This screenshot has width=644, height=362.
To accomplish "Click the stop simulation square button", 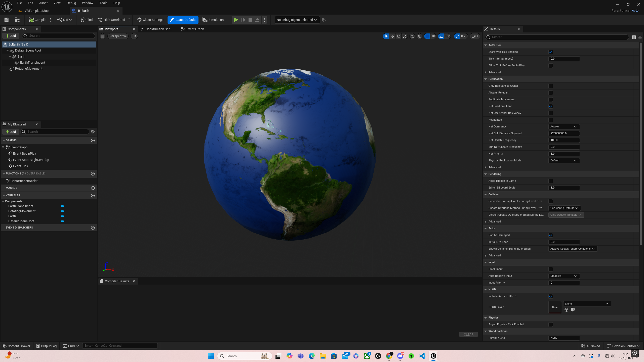I will coord(250,20).
